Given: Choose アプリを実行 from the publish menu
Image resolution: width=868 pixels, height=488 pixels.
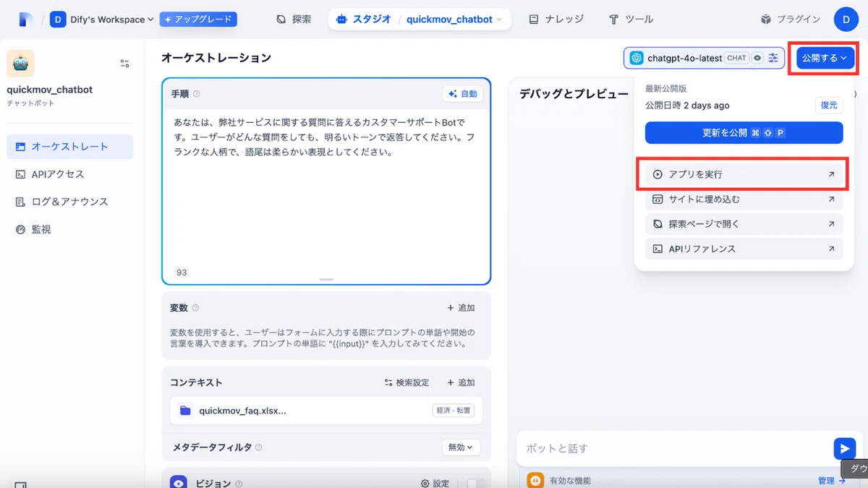Looking at the screenshot, I should coord(744,174).
